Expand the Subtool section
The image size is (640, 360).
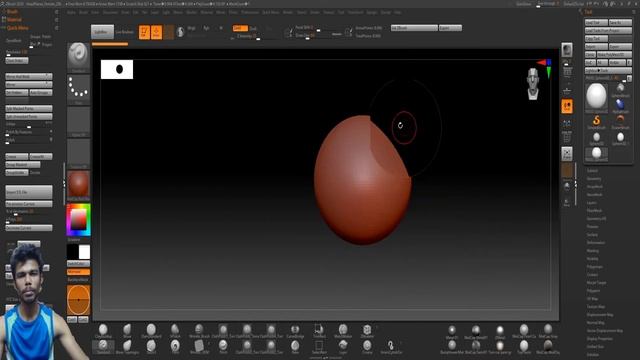592,171
